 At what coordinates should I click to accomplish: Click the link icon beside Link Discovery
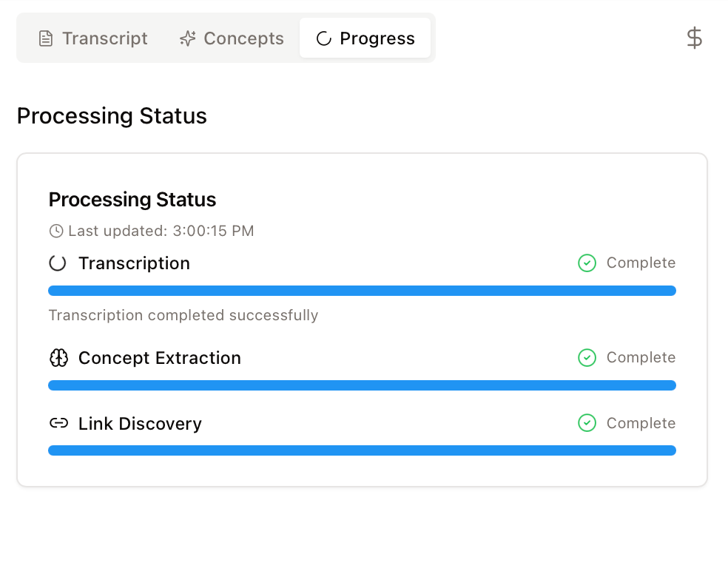pos(58,424)
